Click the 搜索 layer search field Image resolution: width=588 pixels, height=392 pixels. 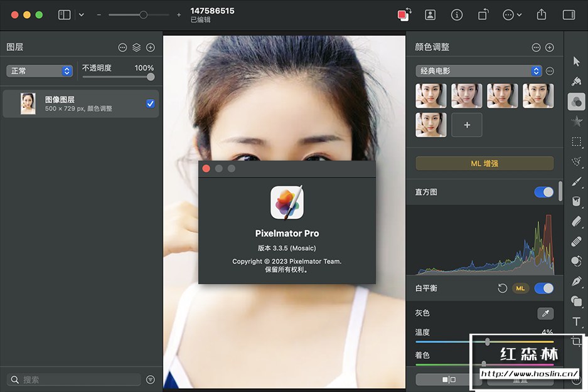coord(75,379)
